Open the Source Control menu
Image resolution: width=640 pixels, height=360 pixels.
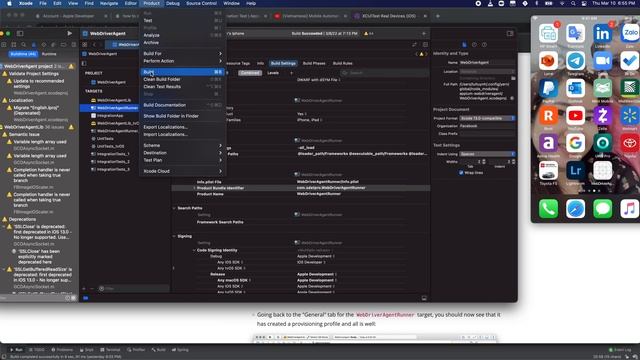tap(201, 3)
